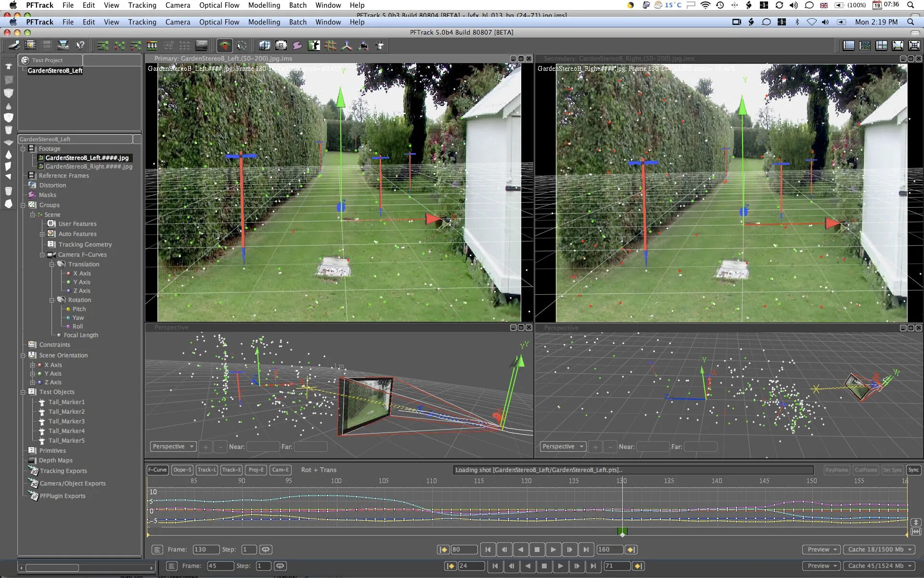Open the Tracking menu in menu bar

pos(141,22)
